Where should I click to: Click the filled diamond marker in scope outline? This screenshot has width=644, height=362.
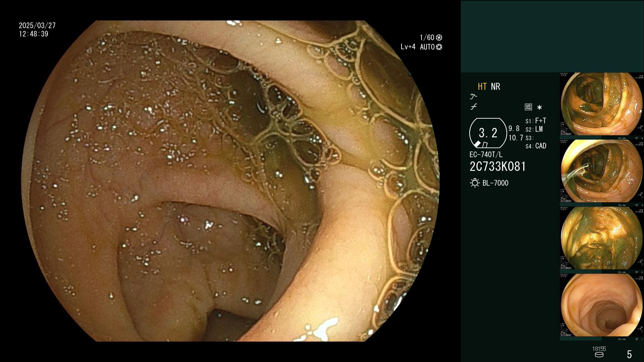pyautogui.click(x=477, y=144)
